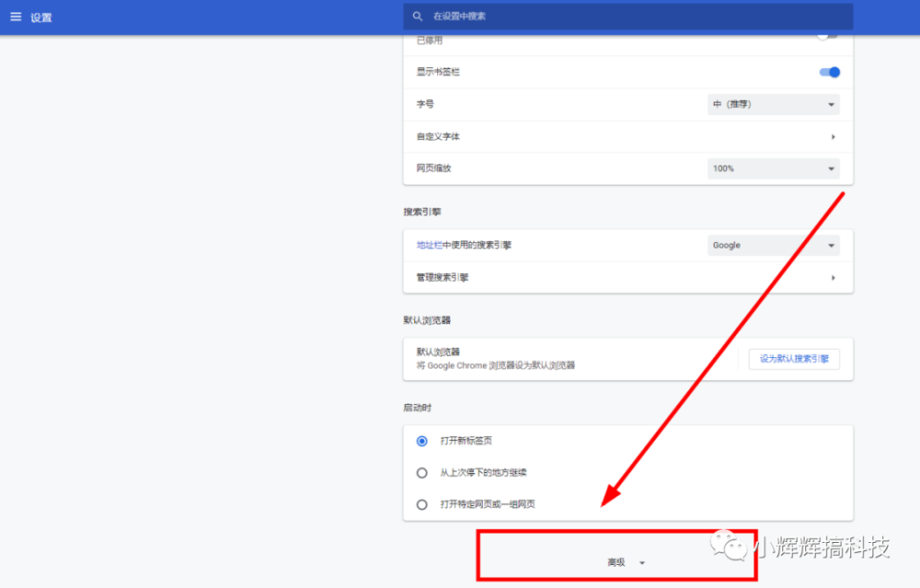Screen dimensions: 920x588
Task: Click the 管理搜索引擎 row label
Action: click(x=443, y=278)
